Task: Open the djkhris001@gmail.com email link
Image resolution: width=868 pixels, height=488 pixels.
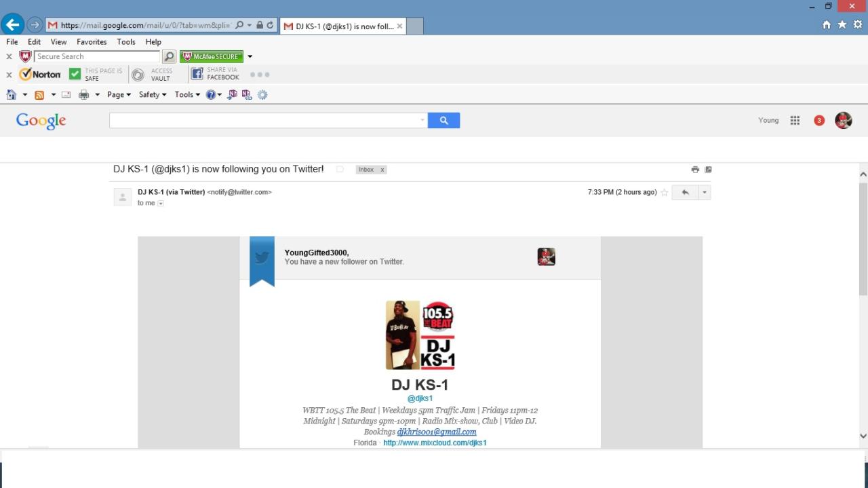Action: 437,432
